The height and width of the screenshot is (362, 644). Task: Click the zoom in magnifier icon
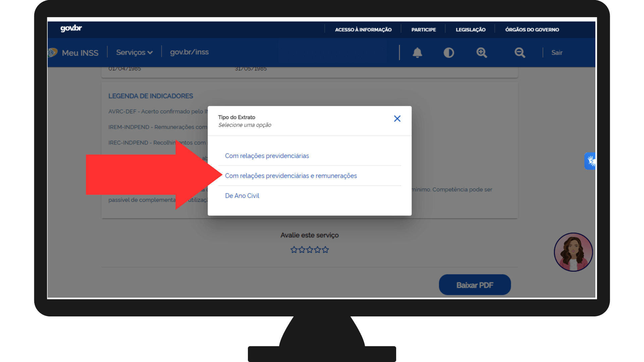(x=482, y=53)
